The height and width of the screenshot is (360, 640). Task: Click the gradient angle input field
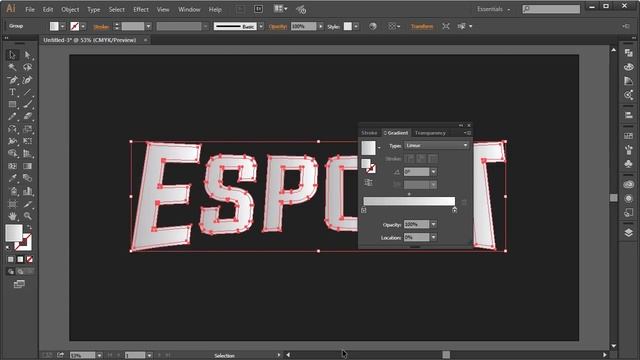(417, 172)
